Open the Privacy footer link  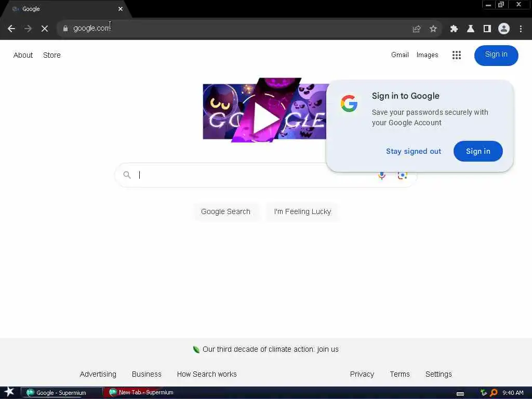(x=362, y=374)
